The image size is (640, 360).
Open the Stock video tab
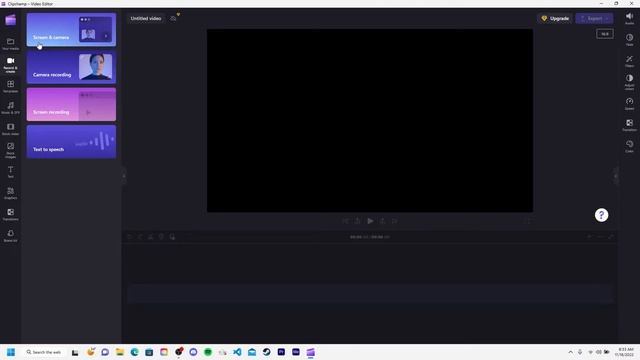(11, 129)
